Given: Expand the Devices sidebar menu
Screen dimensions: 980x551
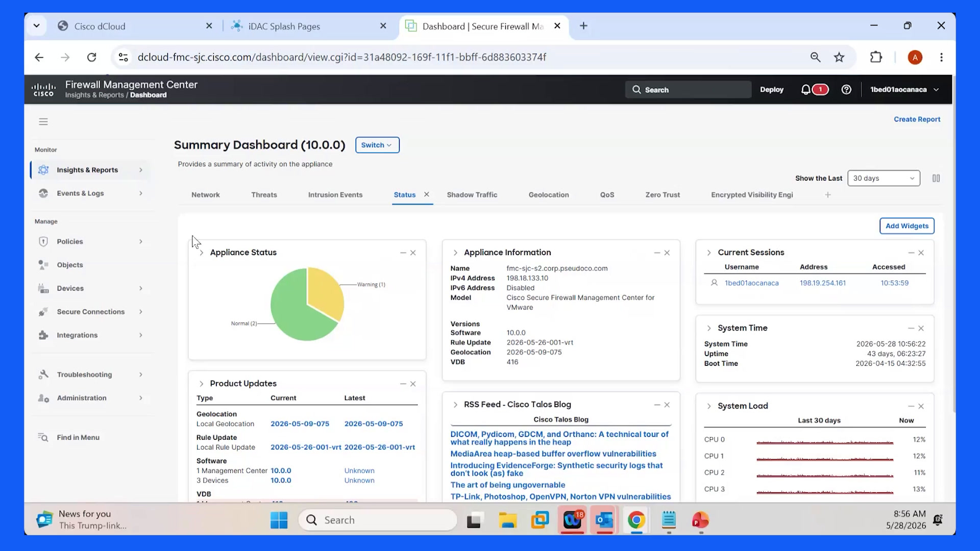Looking at the screenshot, I should point(90,288).
